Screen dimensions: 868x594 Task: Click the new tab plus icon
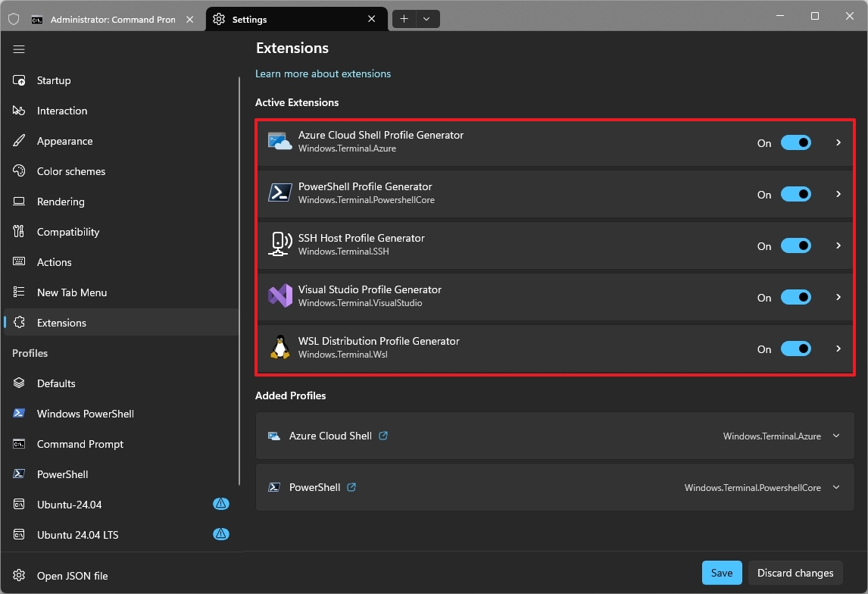point(404,19)
